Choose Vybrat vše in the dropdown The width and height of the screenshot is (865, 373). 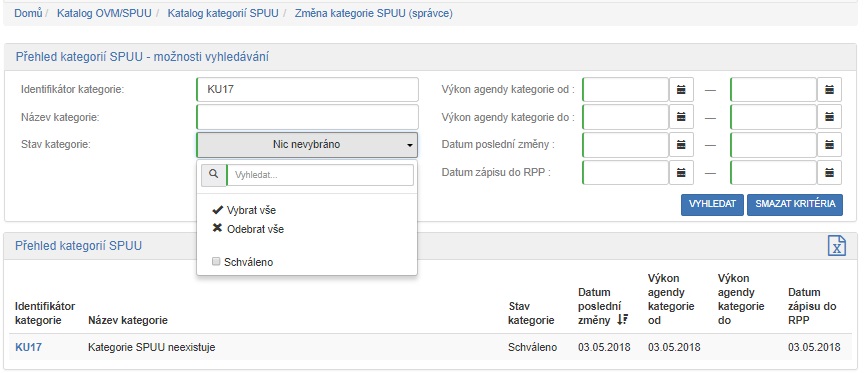[x=244, y=210]
